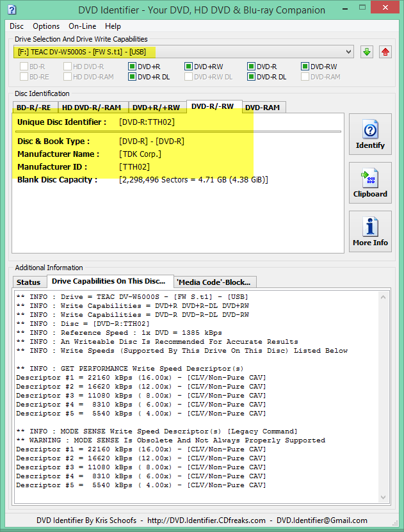Click the Reference Speed info line

click(119, 332)
